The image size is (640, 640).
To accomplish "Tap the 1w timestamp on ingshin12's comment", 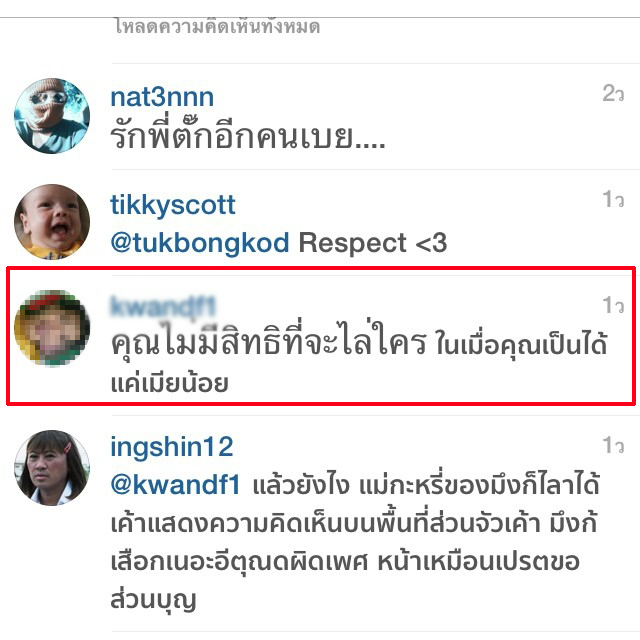I will click(613, 445).
